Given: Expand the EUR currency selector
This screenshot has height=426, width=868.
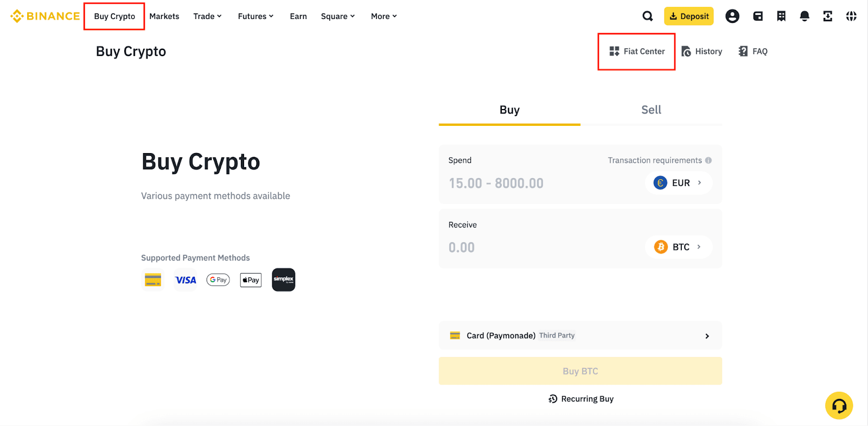Looking at the screenshot, I should pos(678,183).
